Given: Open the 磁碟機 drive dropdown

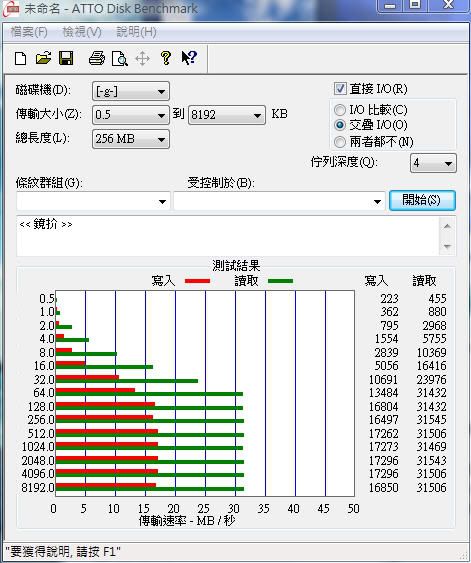Looking at the screenshot, I should pyautogui.click(x=131, y=91).
